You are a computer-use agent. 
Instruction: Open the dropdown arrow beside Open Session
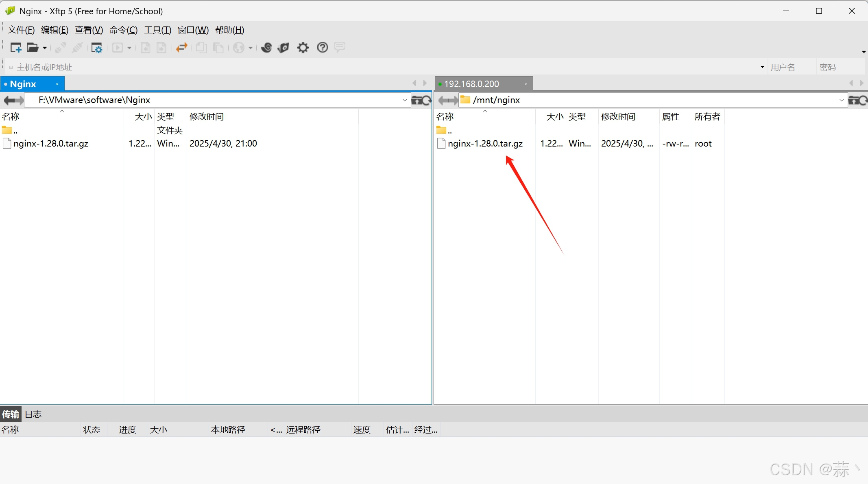click(45, 48)
